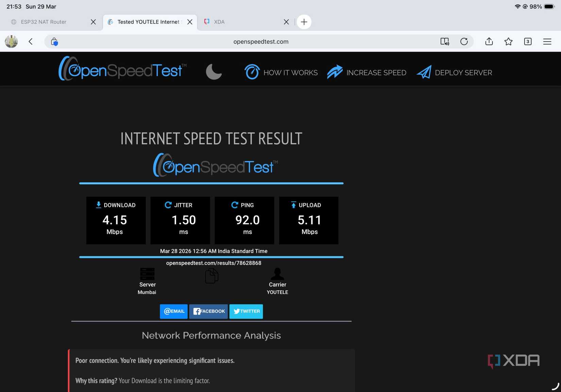Click the openspeedtest.com address bar
Viewport: 561px width, 392px height.
259,41
